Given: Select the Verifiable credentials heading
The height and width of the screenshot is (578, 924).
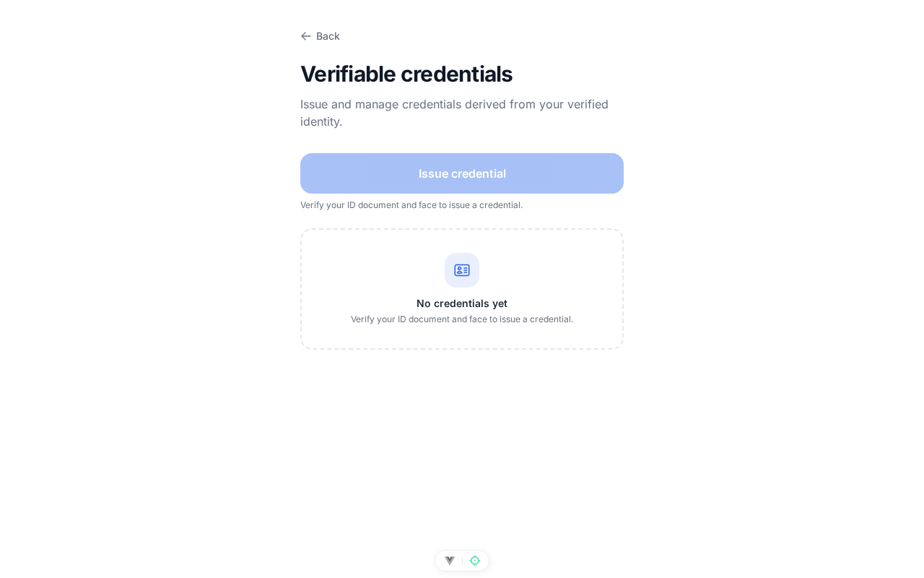Looking at the screenshot, I should tap(406, 74).
